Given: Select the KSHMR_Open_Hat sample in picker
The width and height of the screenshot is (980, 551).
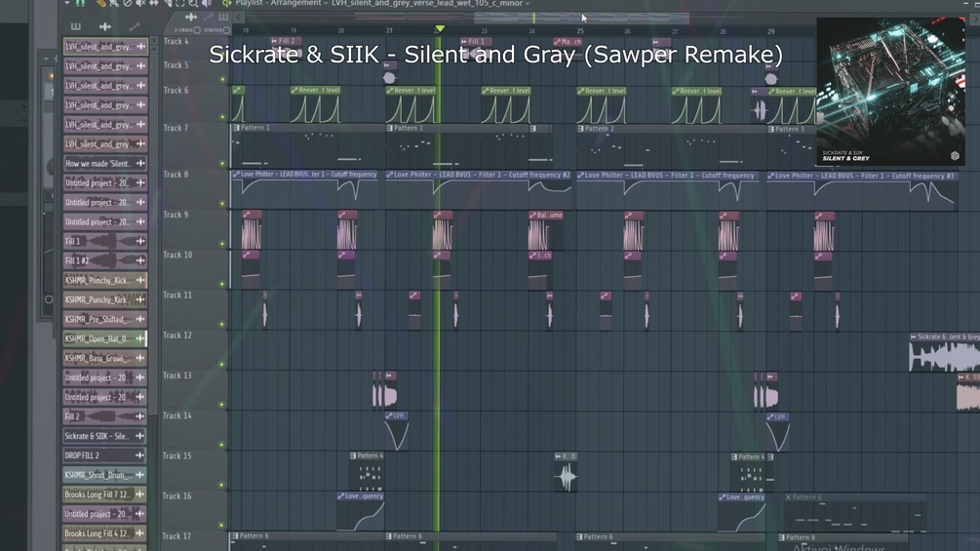Looking at the screenshot, I should [x=105, y=338].
